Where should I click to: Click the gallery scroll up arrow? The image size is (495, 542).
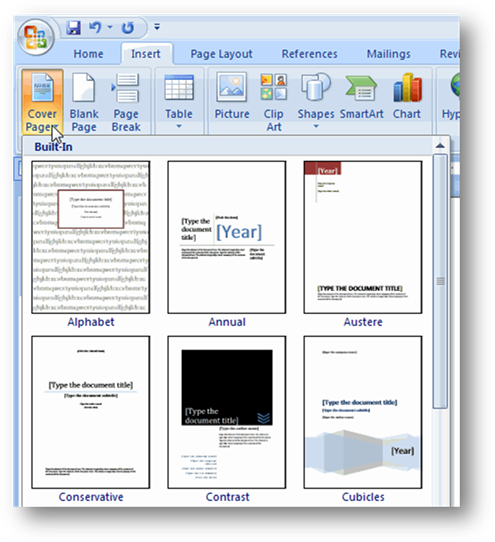pos(440,146)
